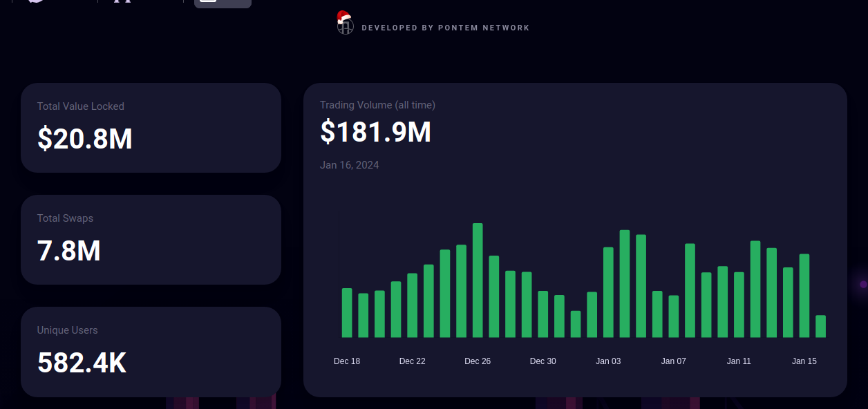868x409 pixels.
Task: Toggle the active view in the top selector
Action: tap(221, 3)
